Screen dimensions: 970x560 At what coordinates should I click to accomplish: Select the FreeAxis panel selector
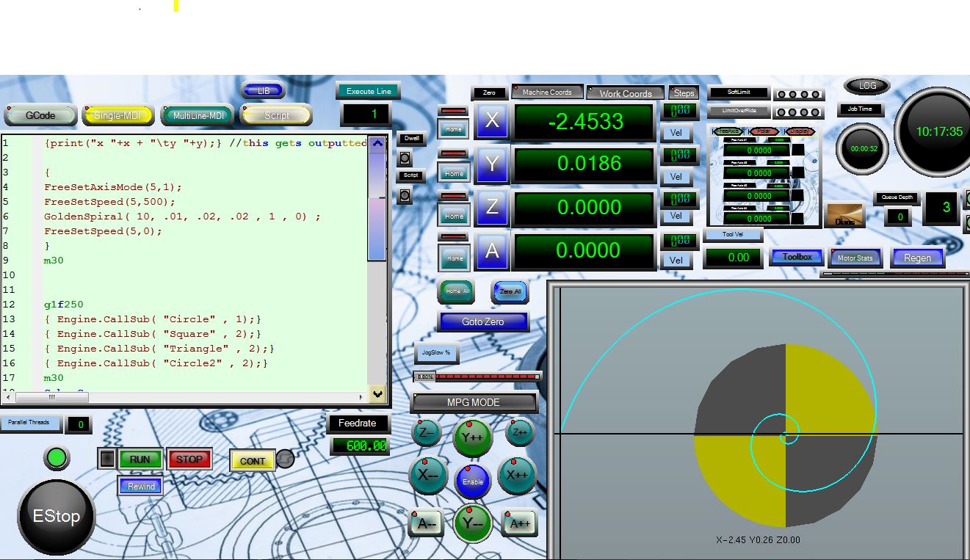728,131
